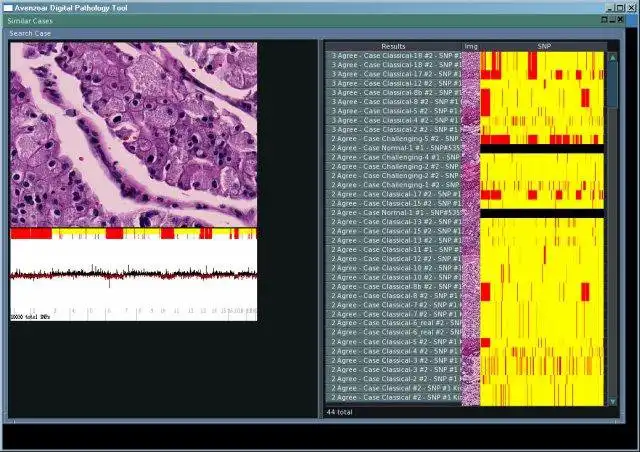The height and width of the screenshot is (452, 640).
Task: Click the Results column header
Action: [x=393, y=46]
